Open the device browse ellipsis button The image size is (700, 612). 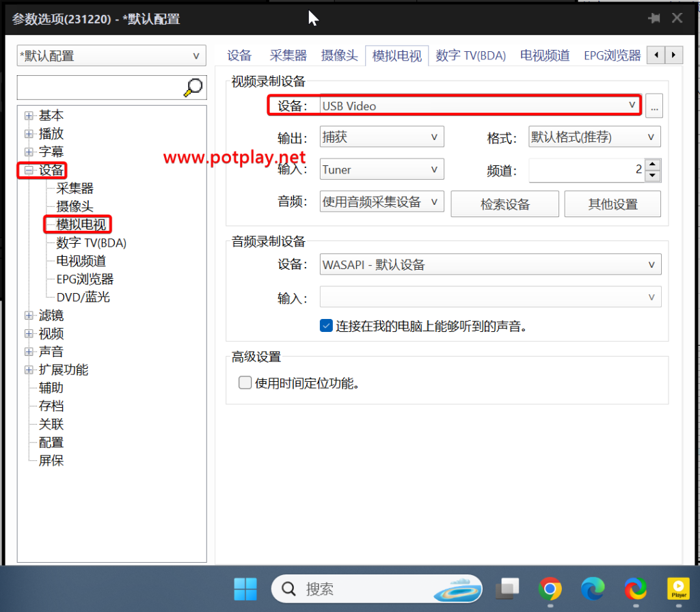click(x=654, y=106)
